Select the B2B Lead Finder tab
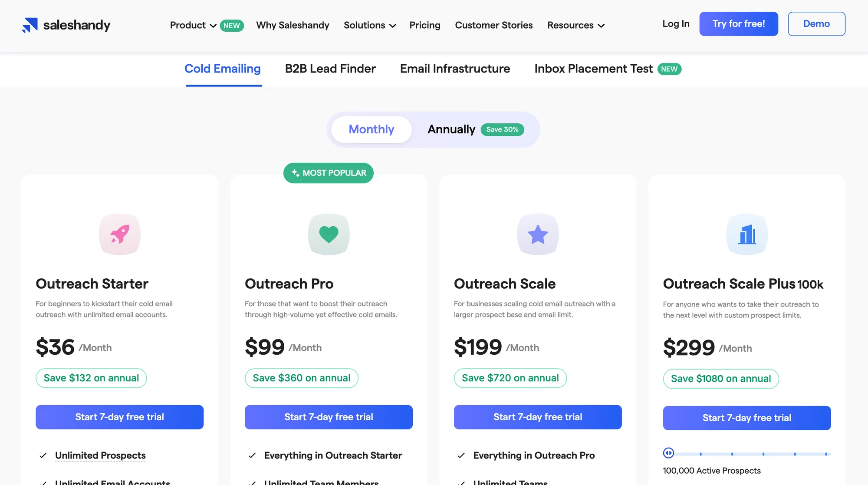This screenshot has width=868, height=485. pyautogui.click(x=330, y=69)
